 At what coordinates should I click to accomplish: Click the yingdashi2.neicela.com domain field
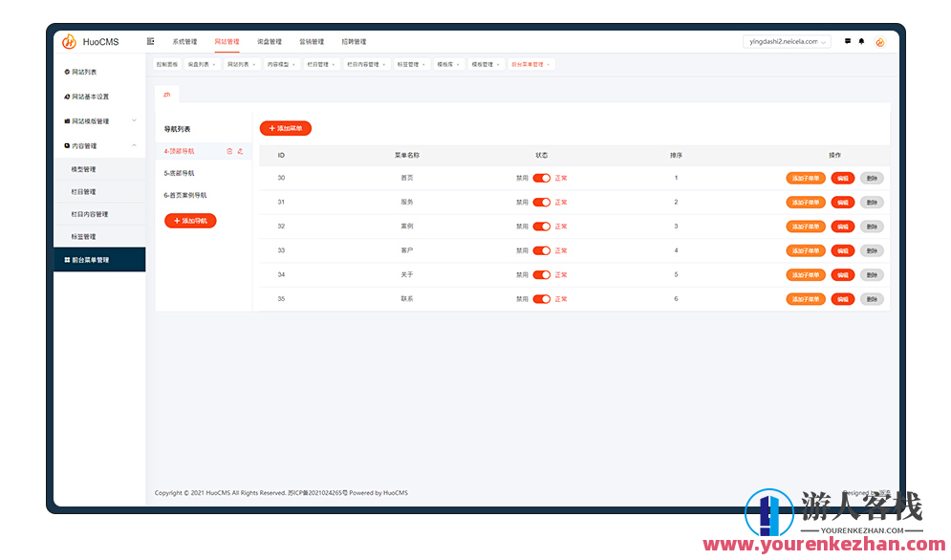789,41
